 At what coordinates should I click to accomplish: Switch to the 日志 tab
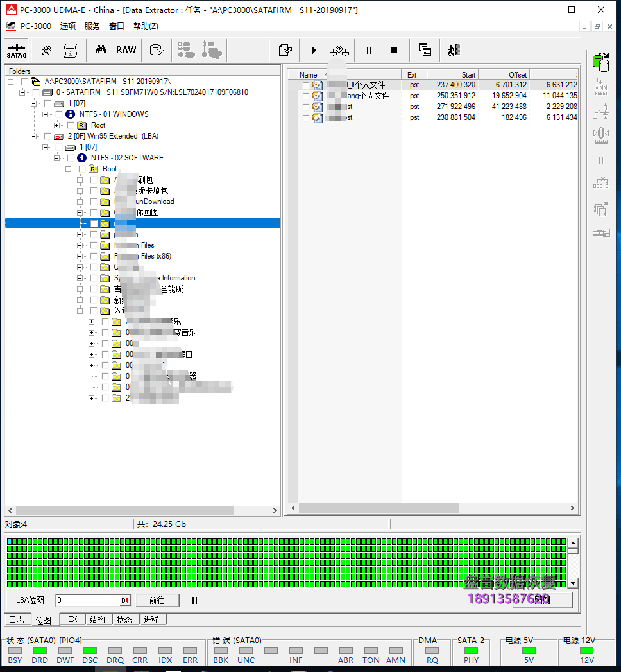tap(17, 619)
